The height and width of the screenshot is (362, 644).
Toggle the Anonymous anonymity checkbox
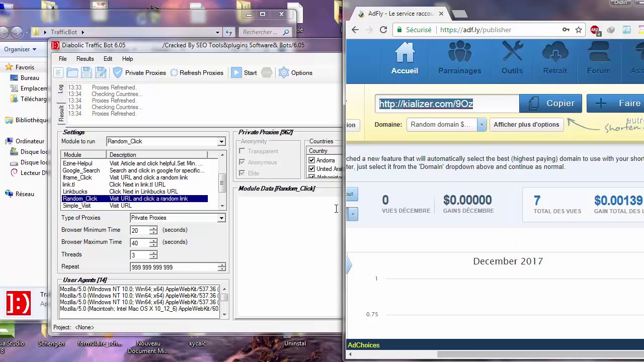click(x=242, y=162)
